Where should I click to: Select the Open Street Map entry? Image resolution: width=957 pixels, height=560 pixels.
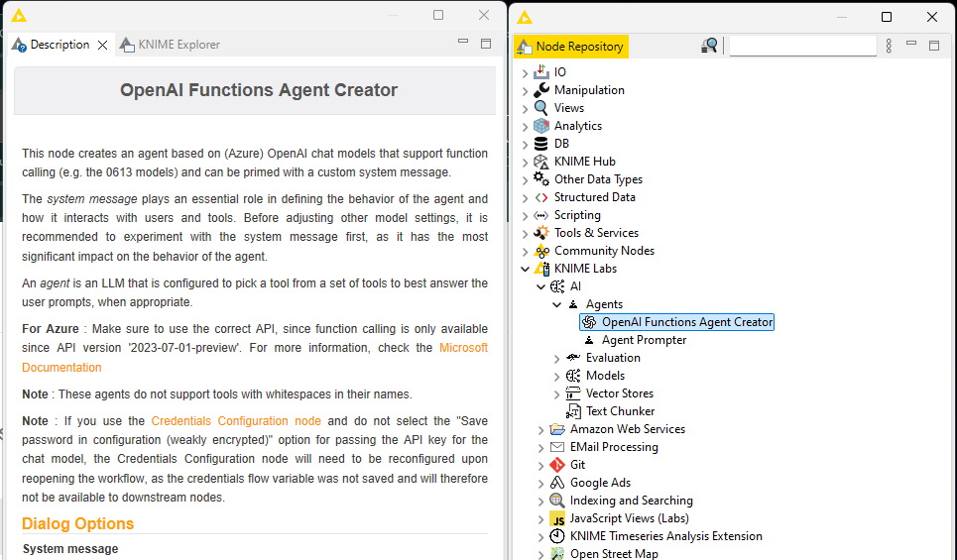tap(614, 554)
